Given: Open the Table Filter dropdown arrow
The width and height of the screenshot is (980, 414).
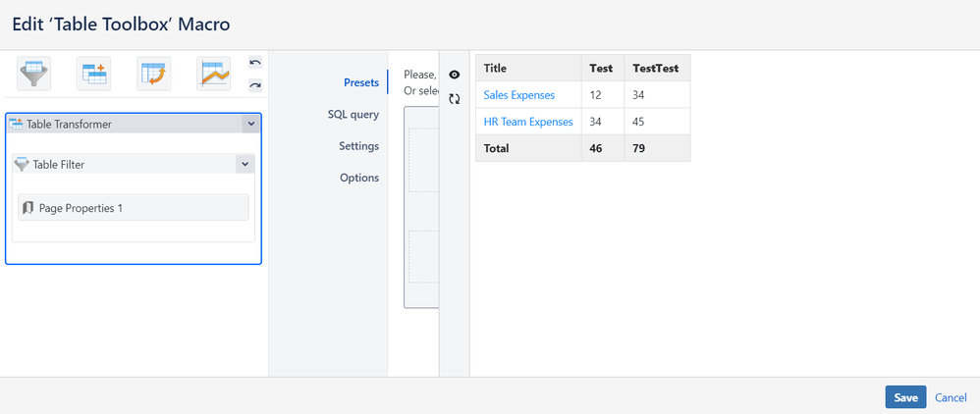Looking at the screenshot, I should pyautogui.click(x=245, y=165).
